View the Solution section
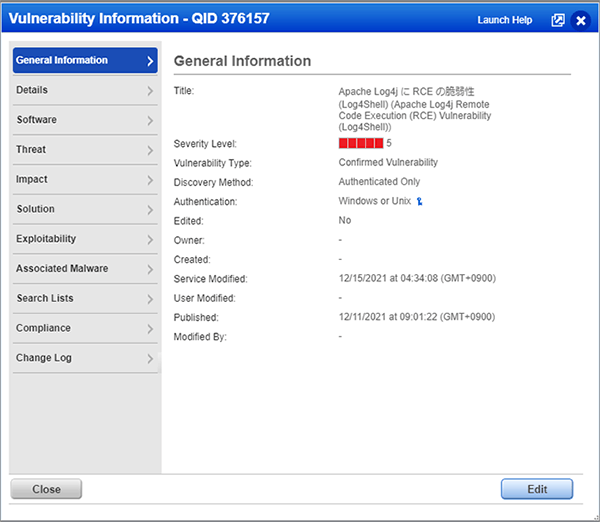This screenshot has height=522, width=600. [85, 209]
